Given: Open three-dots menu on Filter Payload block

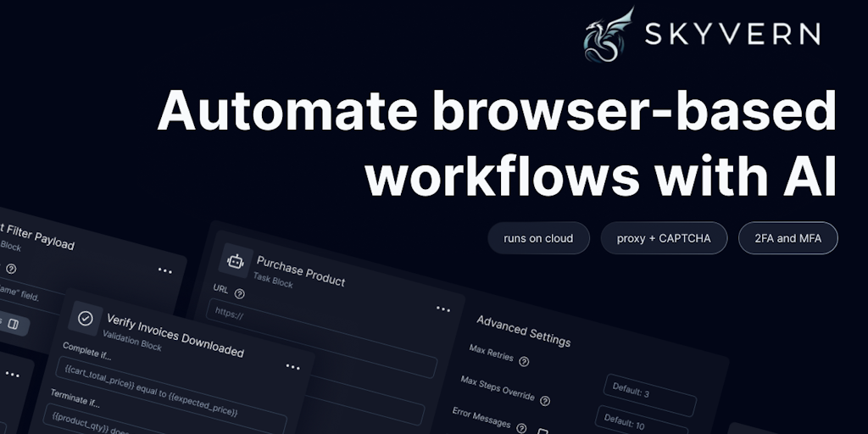Looking at the screenshot, I should pyautogui.click(x=165, y=270).
